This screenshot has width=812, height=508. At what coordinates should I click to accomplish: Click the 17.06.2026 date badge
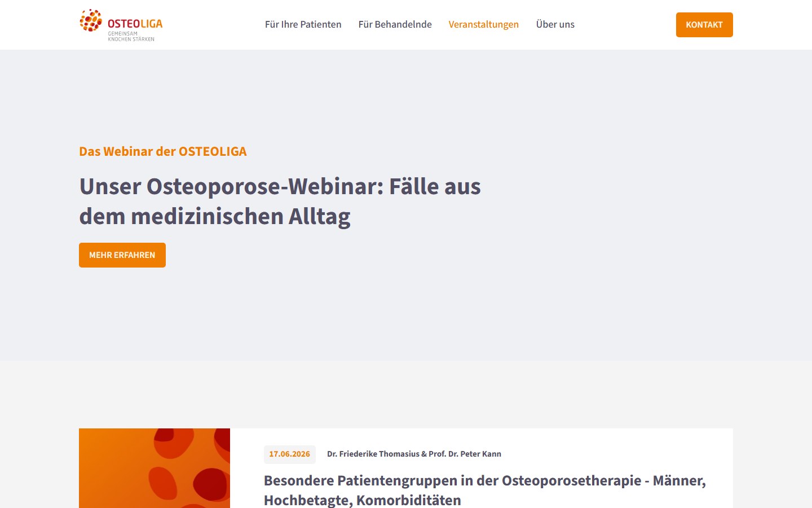click(290, 454)
